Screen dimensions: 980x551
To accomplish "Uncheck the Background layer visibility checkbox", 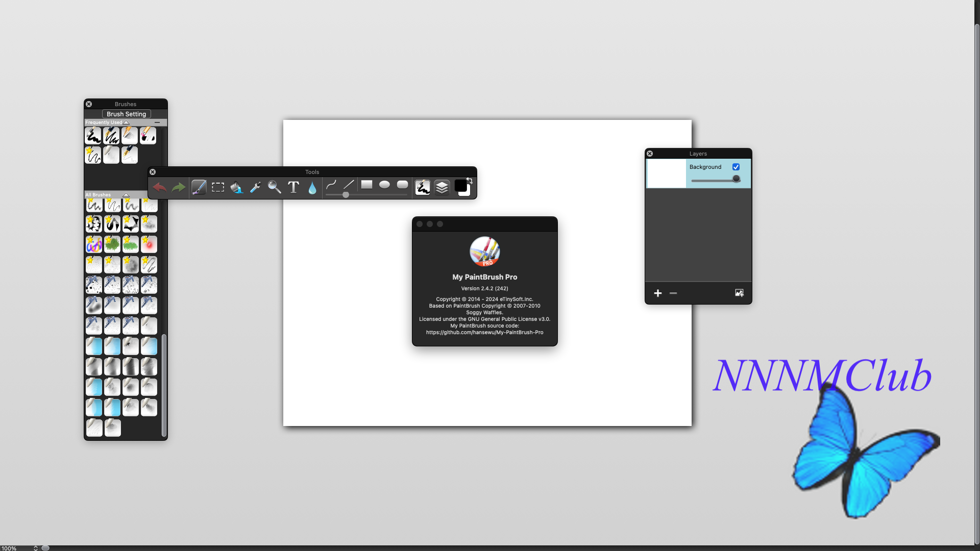I will (736, 167).
